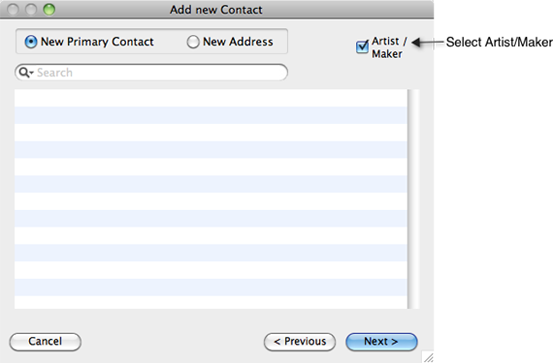Continue with the Next > button
The height and width of the screenshot is (363, 553).
[382, 341]
